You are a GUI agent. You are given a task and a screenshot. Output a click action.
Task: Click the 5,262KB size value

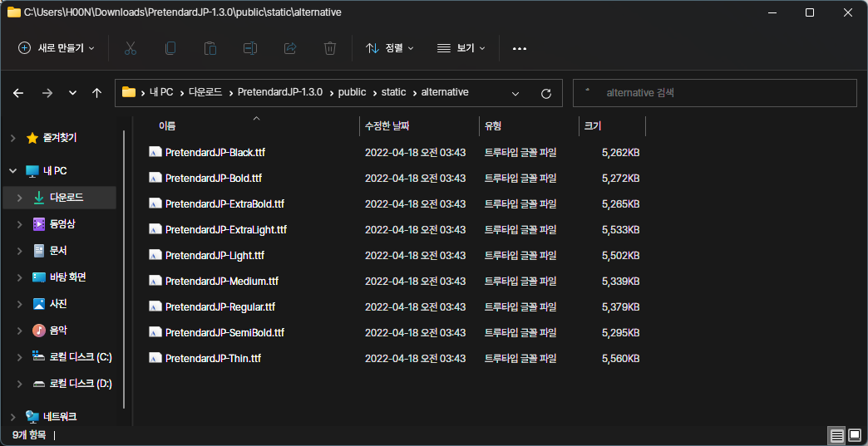pyautogui.click(x=620, y=153)
